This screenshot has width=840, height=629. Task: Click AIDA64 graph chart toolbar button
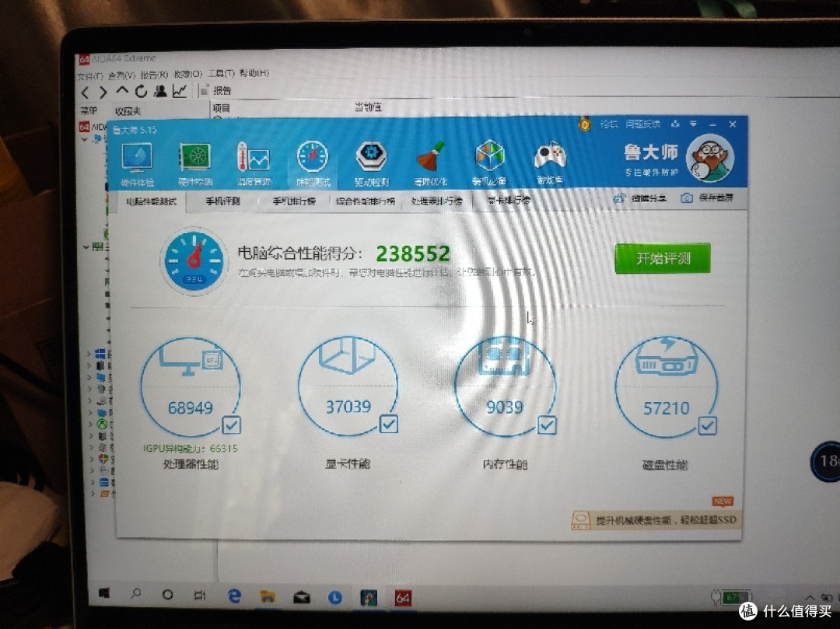[x=180, y=91]
